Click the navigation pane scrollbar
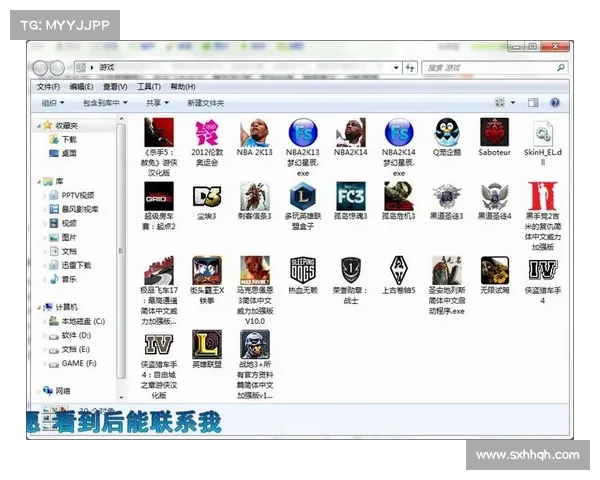600x480 pixels. (121, 251)
